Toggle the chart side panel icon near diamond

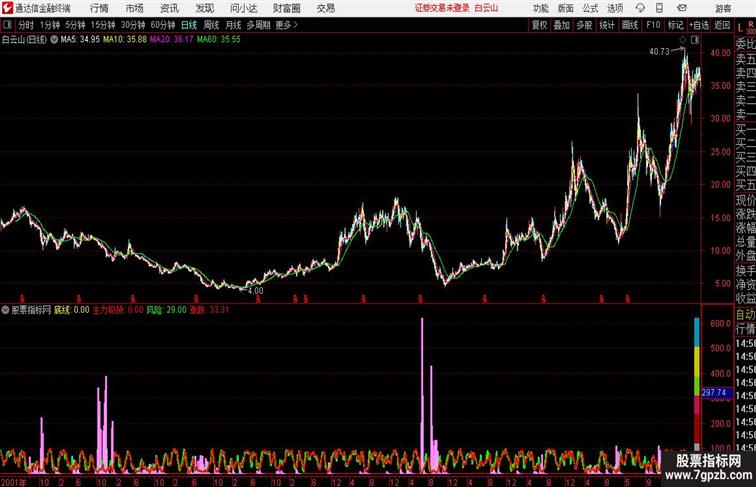pyautogui.click(x=695, y=40)
